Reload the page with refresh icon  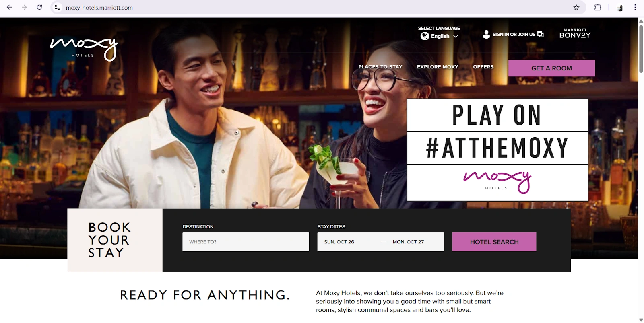coord(39,7)
